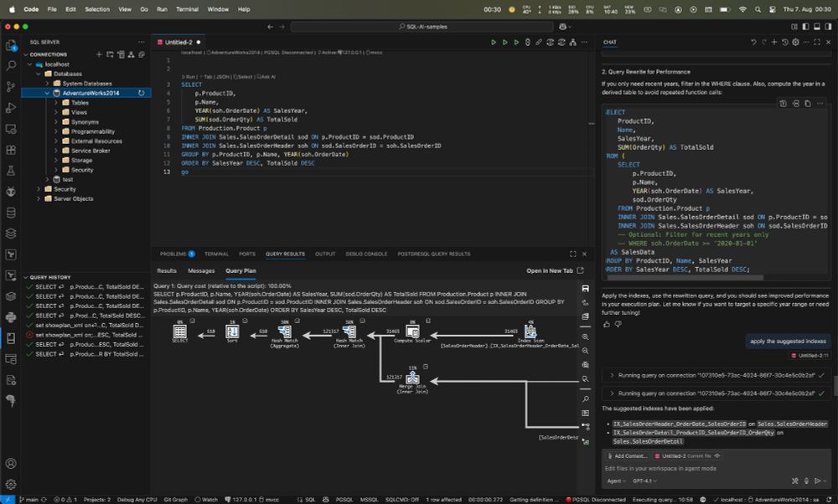Screen dimensions: 838x504
Task: Open the Search view in activity bar
Action: click(x=11, y=66)
